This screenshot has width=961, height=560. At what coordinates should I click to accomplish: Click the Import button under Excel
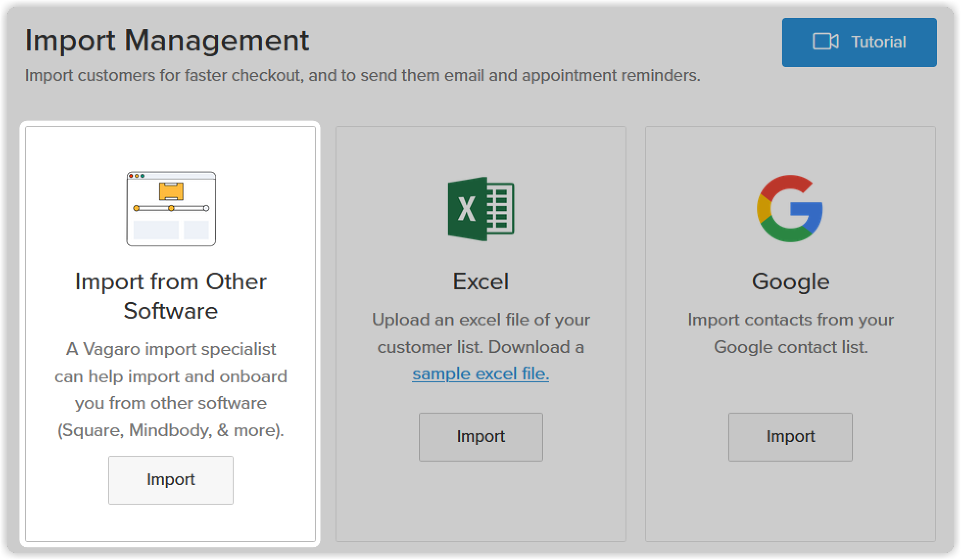tap(480, 437)
